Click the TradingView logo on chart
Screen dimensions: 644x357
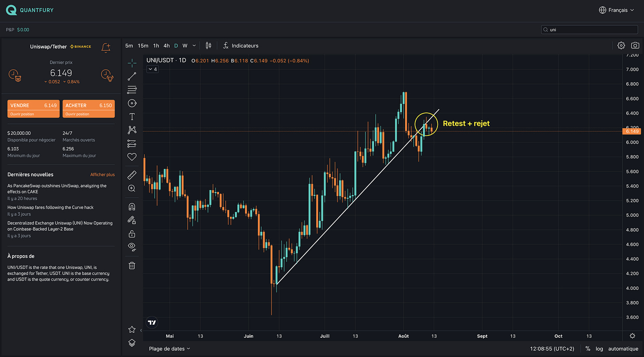152,323
